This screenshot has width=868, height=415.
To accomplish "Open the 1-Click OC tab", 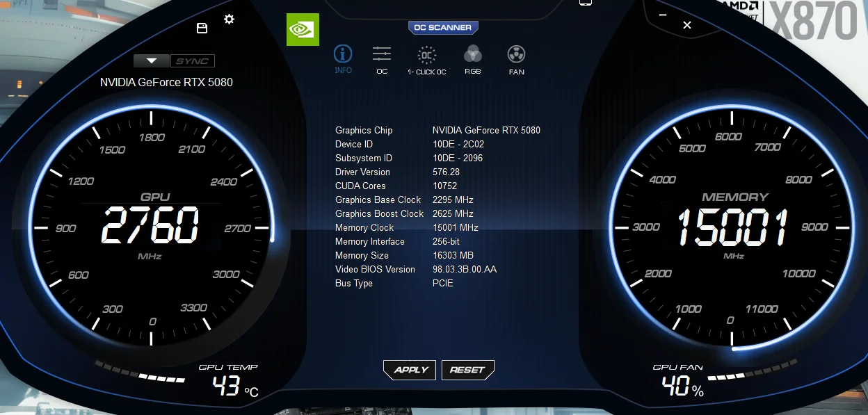I will [427, 60].
